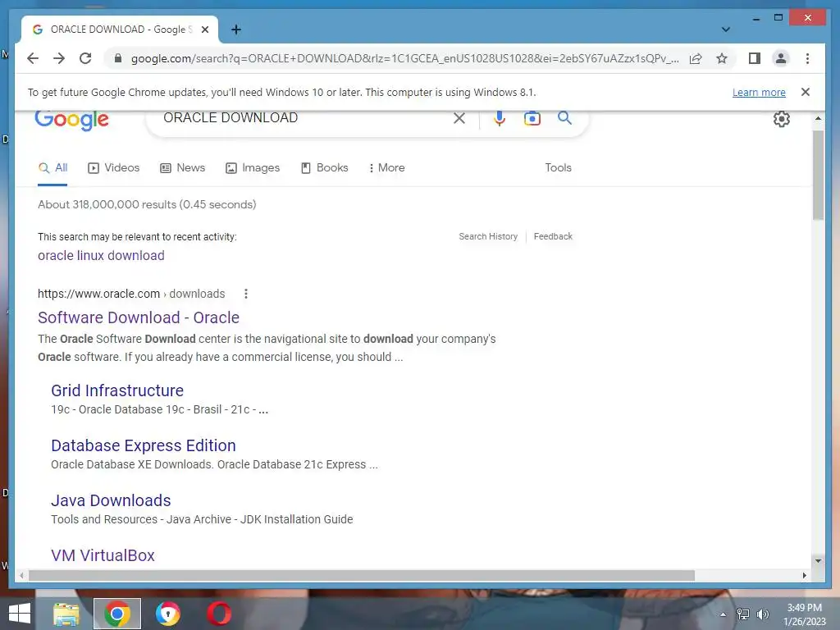Select the All results tab
The height and width of the screenshot is (630, 840).
coord(52,168)
